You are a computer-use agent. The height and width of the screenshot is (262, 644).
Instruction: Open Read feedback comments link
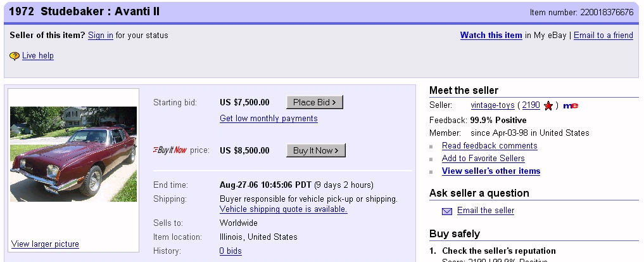click(489, 146)
